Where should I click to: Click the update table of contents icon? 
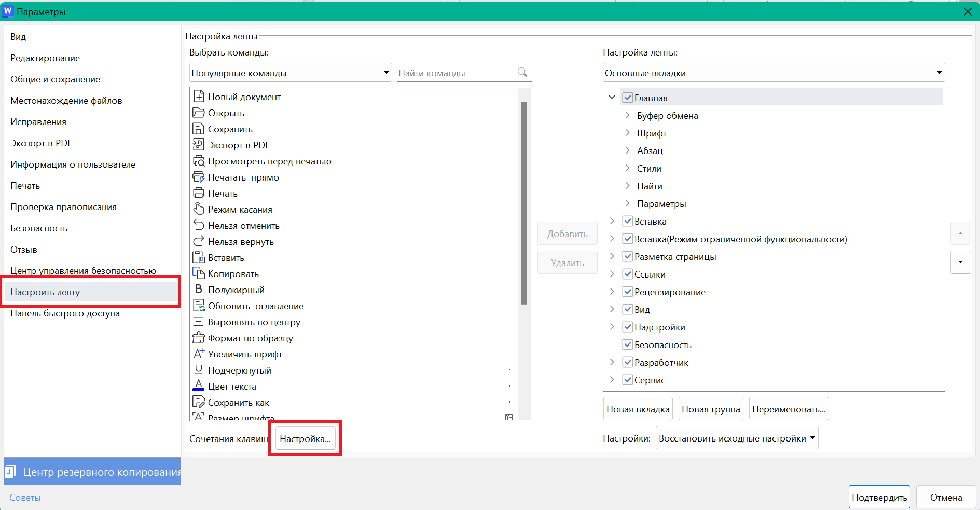click(x=199, y=306)
